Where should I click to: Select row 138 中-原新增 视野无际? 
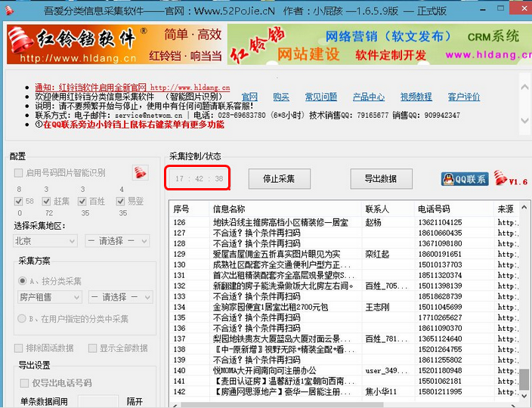click(x=344, y=349)
